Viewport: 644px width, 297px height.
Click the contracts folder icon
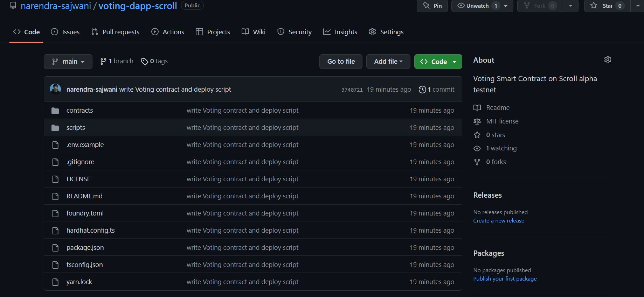pos(55,111)
